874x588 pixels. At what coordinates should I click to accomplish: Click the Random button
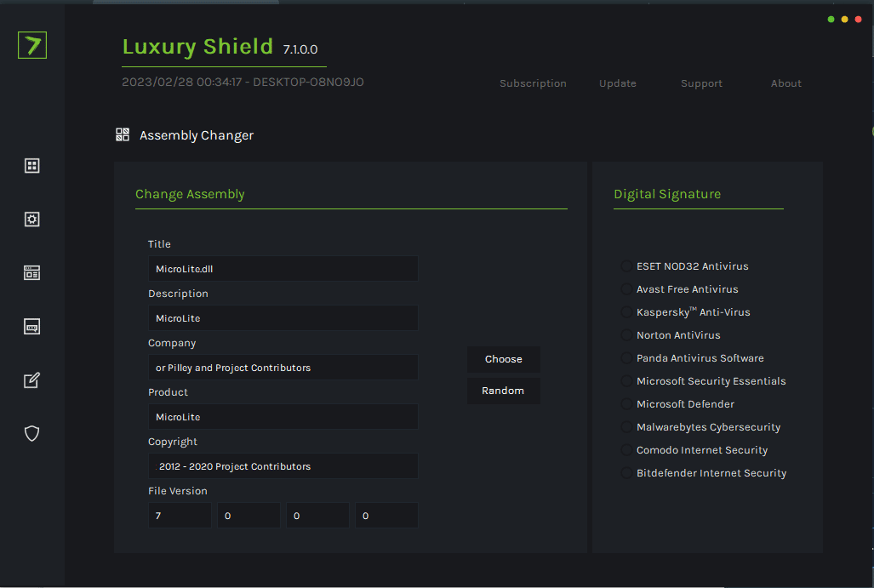503,391
